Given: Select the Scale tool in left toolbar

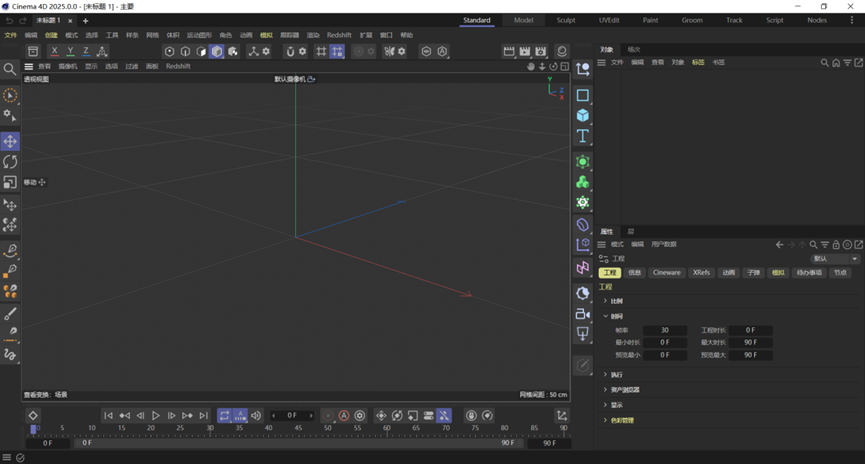Looking at the screenshot, I should [x=10, y=182].
